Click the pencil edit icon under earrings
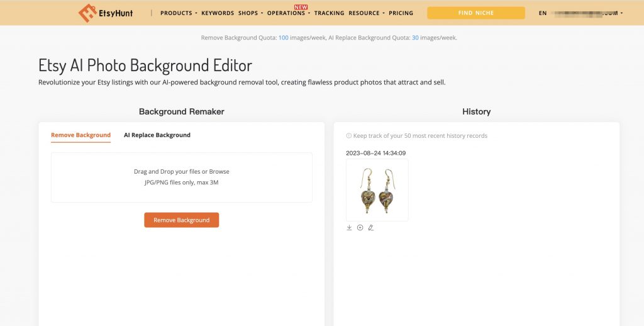Viewport: 644px width, 326px height. [x=371, y=228]
